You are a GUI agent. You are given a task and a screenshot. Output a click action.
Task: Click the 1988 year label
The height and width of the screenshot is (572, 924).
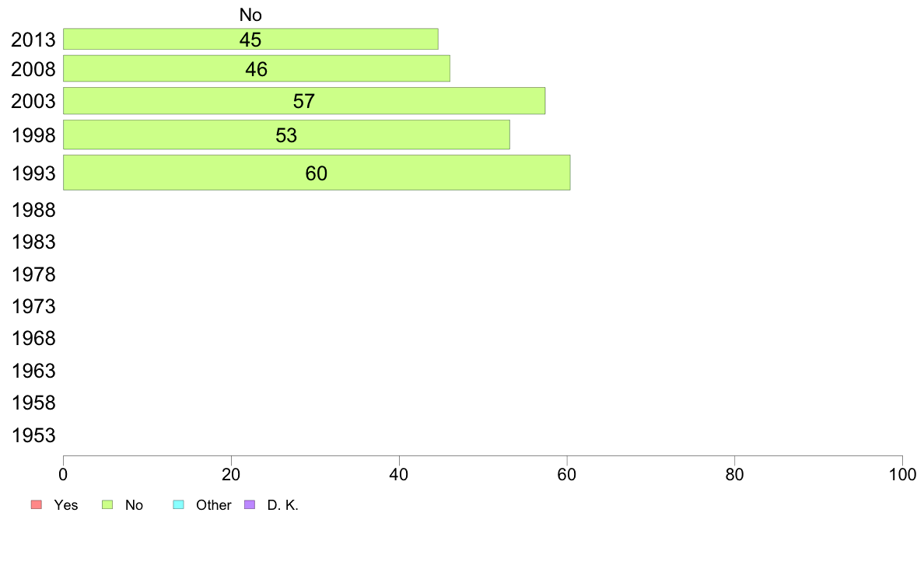pos(33,210)
